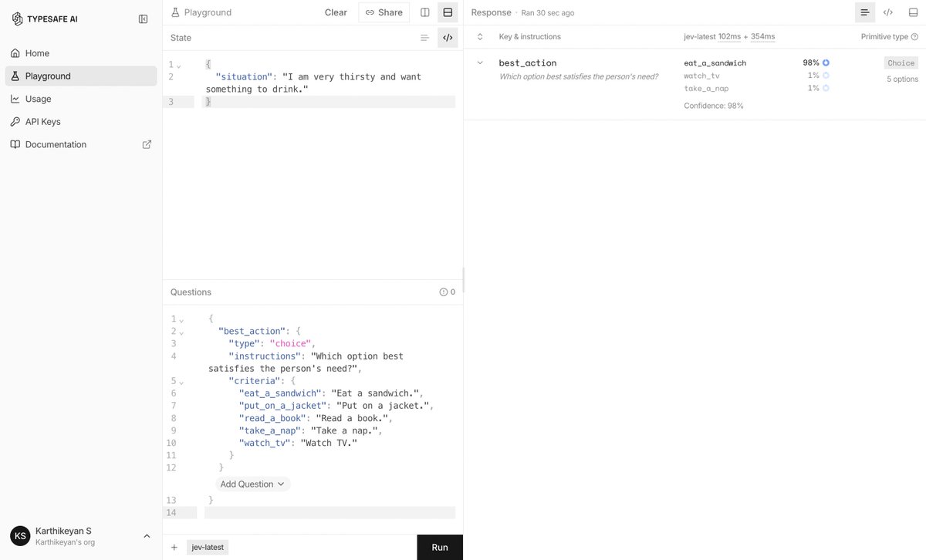
Task: Click the 354ms latency value
Action: click(x=763, y=36)
